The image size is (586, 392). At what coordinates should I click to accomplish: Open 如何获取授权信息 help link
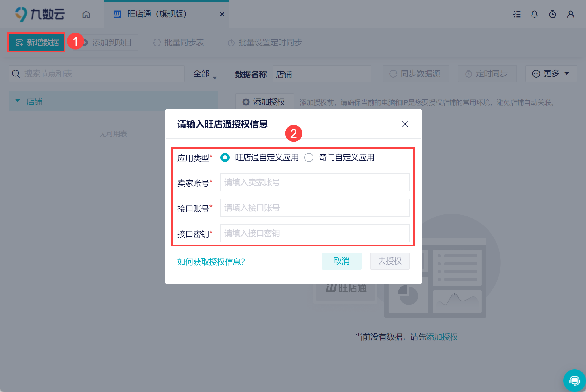click(211, 262)
